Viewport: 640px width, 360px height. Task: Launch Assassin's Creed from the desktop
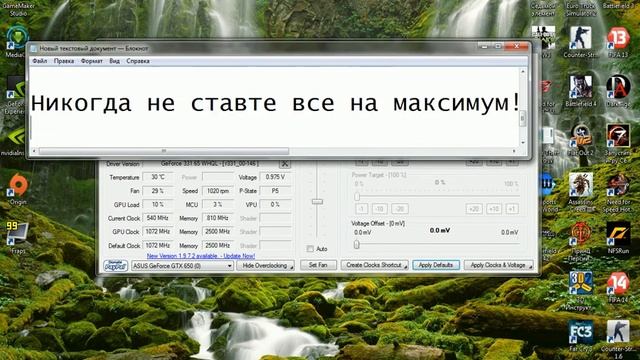click(580, 185)
